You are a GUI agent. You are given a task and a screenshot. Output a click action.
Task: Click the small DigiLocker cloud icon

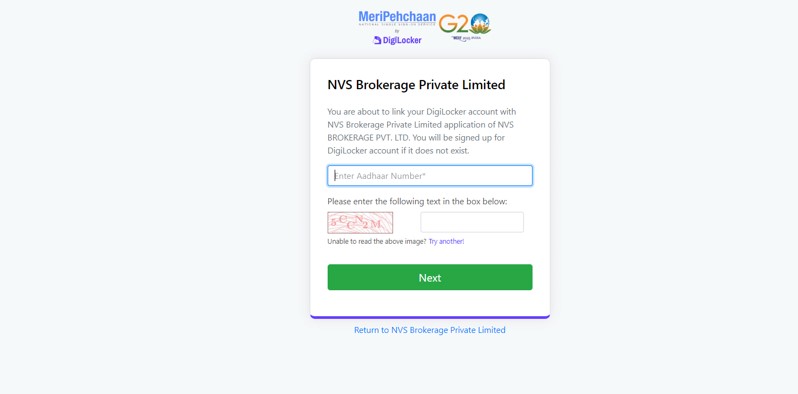click(377, 40)
